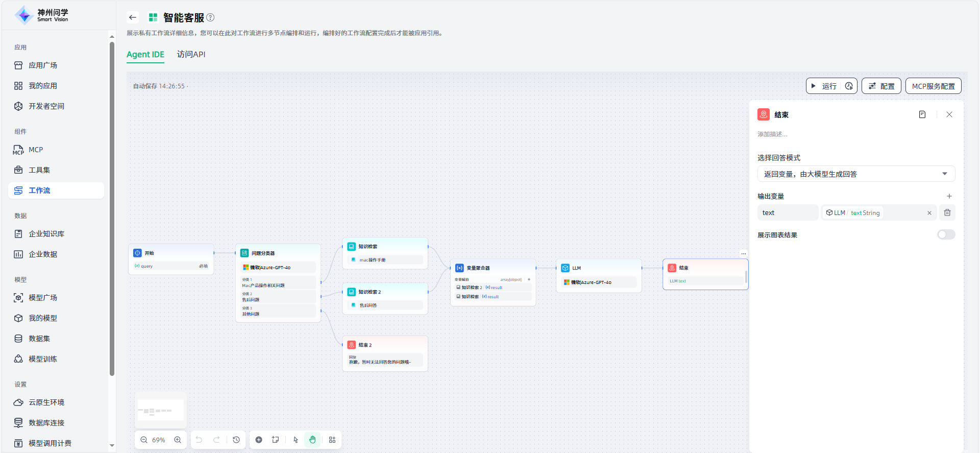The height and width of the screenshot is (453, 980).
Task: Click the auto-arrange layout icon
Action: click(332, 440)
